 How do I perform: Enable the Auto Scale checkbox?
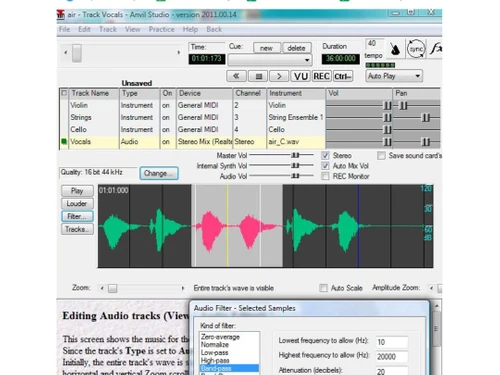coord(323,288)
